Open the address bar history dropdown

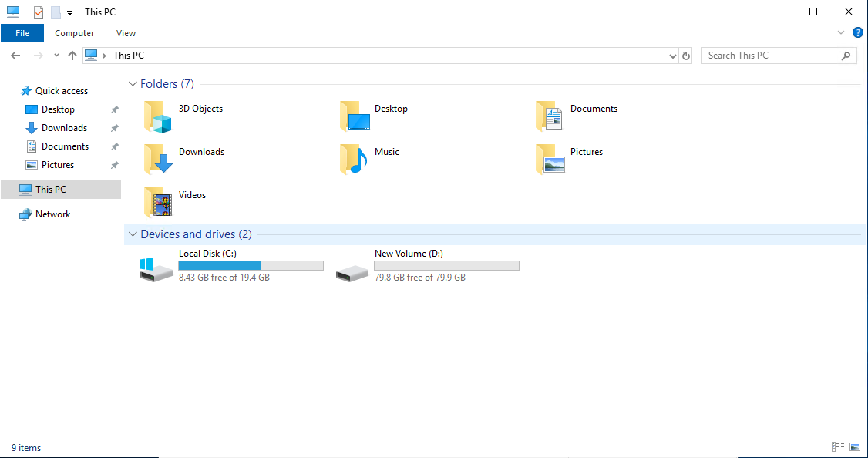click(672, 55)
